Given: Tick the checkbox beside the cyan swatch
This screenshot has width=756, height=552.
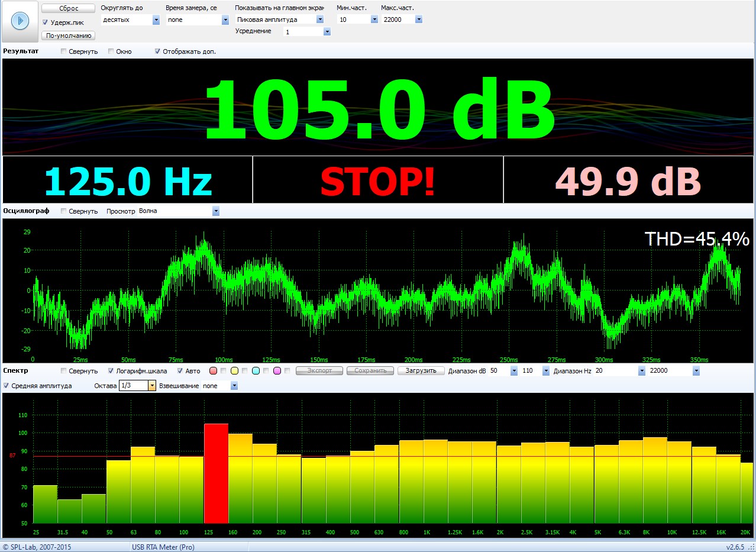Looking at the screenshot, I should 266,371.
